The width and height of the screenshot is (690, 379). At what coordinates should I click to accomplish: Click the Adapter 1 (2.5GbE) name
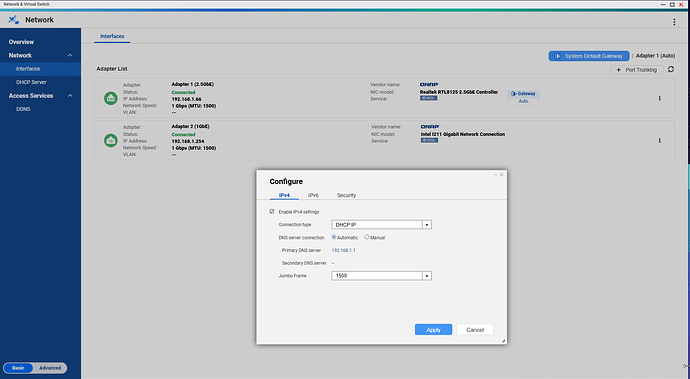[193, 84]
